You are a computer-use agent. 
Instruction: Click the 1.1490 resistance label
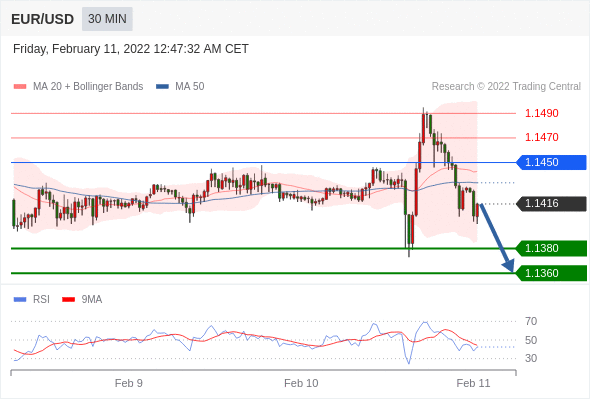pos(542,113)
